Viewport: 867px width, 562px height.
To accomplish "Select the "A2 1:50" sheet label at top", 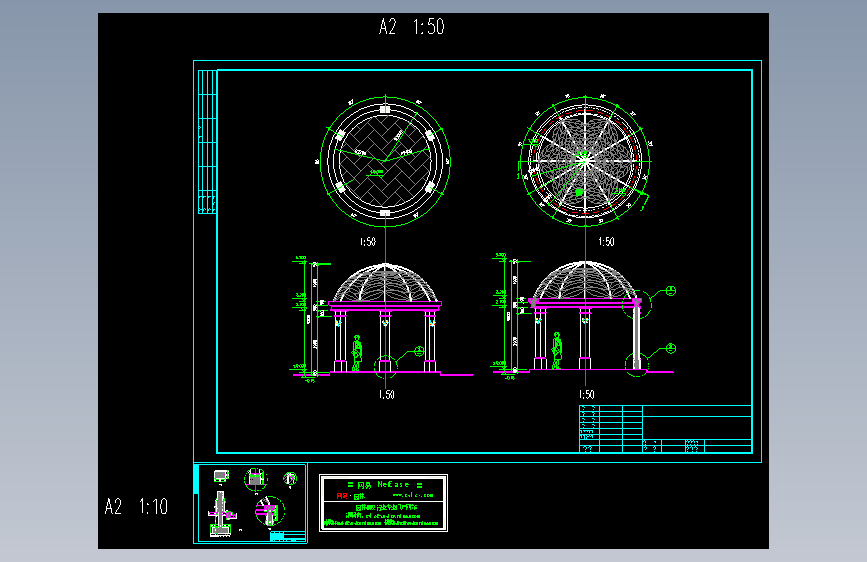I will click(x=411, y=27).
